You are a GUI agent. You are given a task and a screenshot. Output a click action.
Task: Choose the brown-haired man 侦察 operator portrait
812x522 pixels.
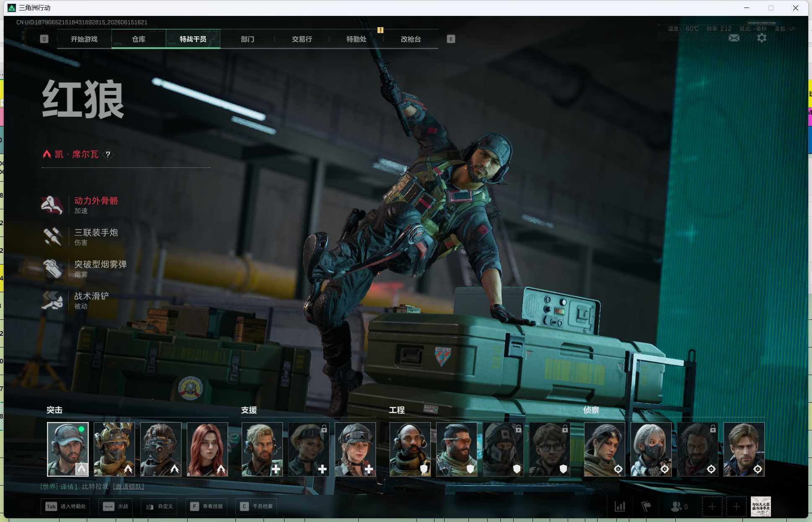click(744, 449)
